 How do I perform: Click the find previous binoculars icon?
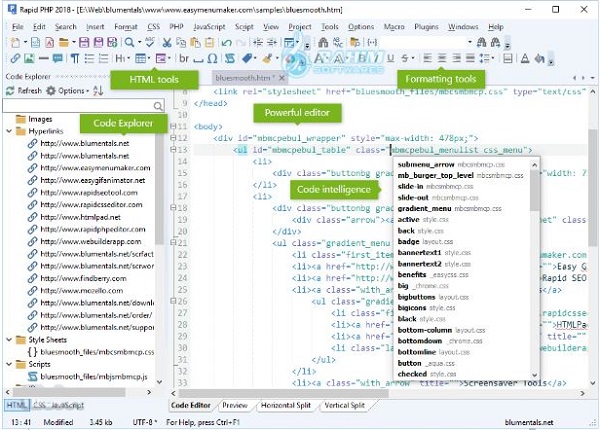tap(481, 42)
